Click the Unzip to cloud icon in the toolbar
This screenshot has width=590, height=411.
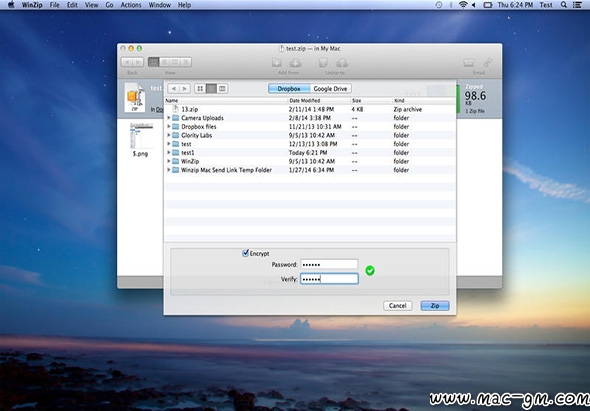tap(342, 62)
